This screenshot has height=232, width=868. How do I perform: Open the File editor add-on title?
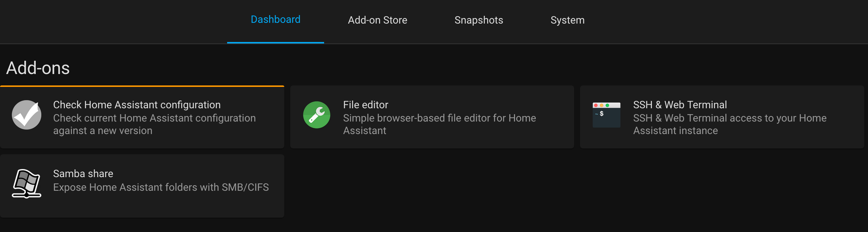coord(365,105)
